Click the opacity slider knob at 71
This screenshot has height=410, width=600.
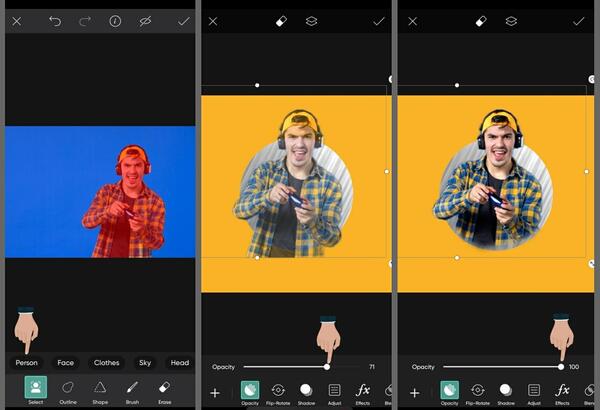click(327, 367)
